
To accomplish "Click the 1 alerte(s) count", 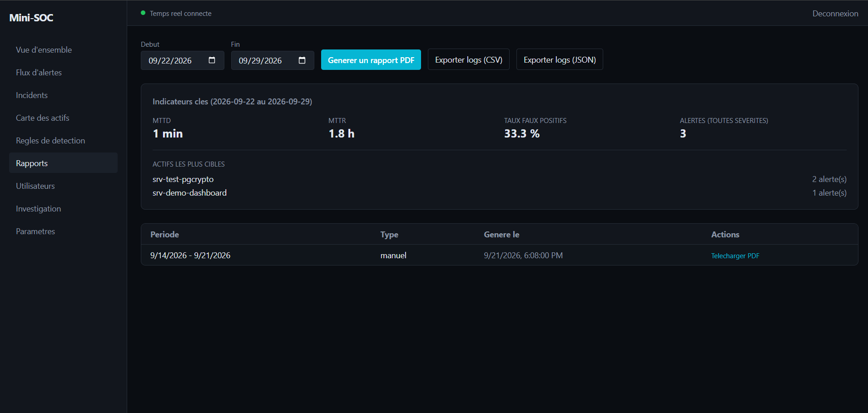I will 829,193.
